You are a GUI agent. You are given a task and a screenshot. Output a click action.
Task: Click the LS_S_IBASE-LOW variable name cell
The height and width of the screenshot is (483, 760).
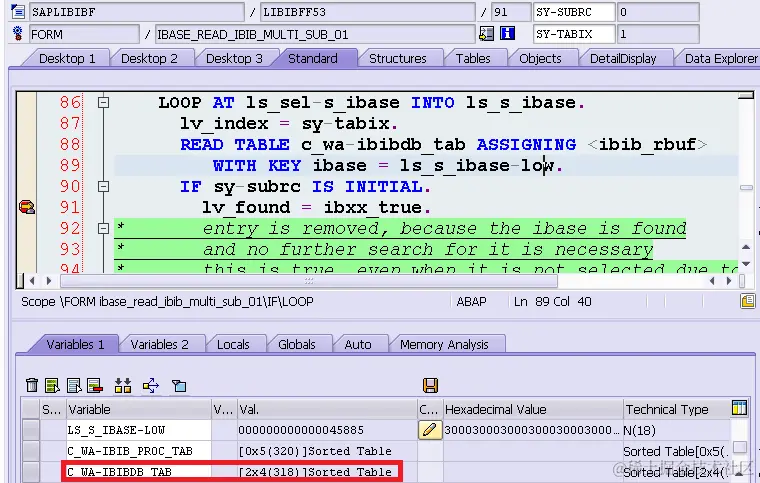tap(139, 430)
